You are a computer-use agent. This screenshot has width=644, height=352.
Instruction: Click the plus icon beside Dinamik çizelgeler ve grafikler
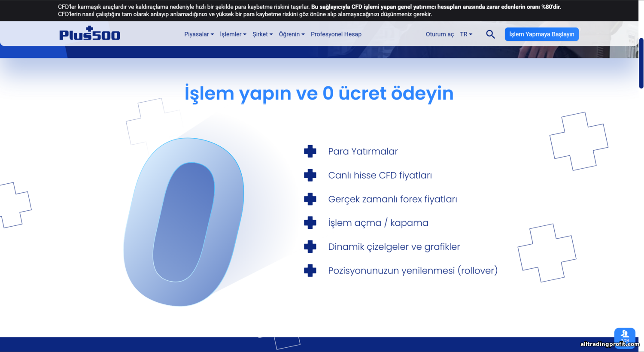[310, 247]
